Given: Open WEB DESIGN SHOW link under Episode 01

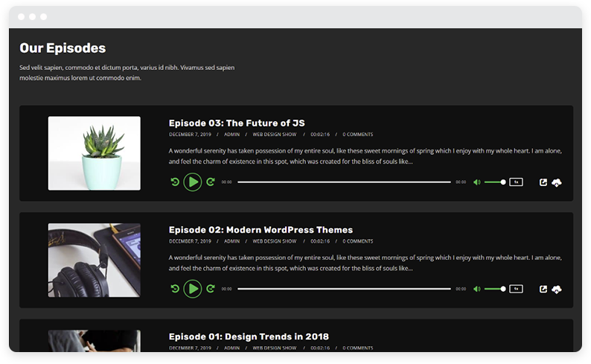Looking at the screenshot, I should point(275,348).
